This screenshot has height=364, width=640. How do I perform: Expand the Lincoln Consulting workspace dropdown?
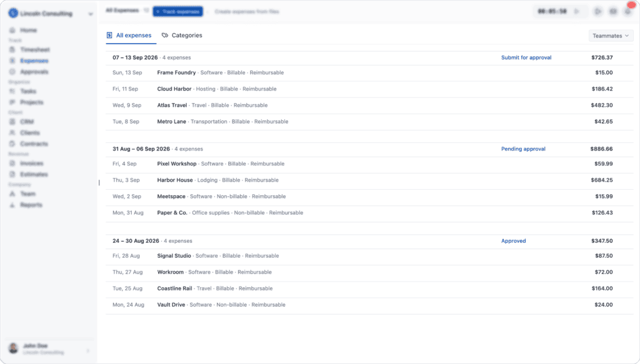point(90,14)
